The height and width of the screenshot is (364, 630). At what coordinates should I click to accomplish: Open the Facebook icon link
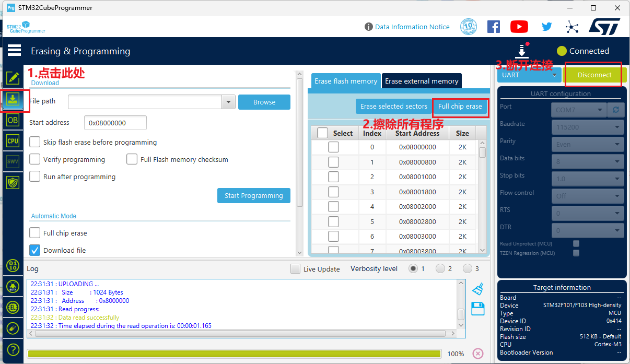493,27
